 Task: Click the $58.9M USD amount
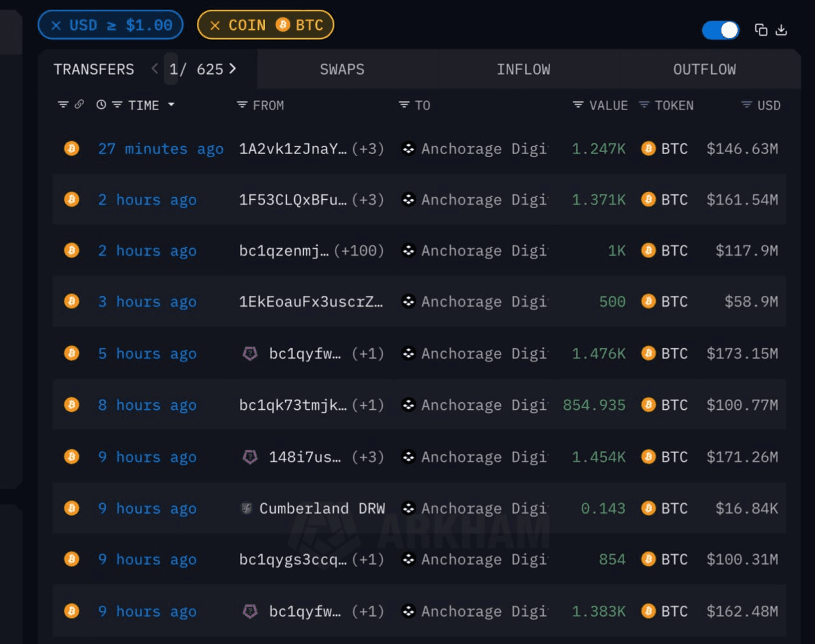(x=751, y=302)
